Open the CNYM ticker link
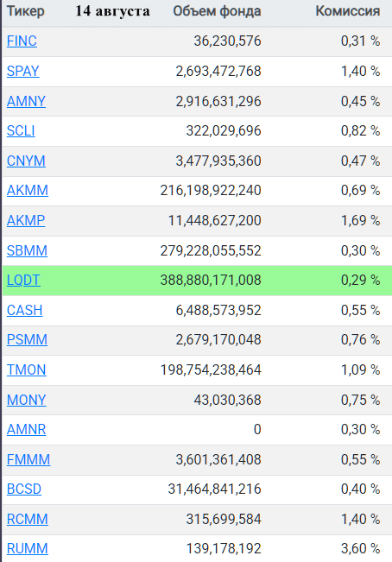This screenshot has width=392, height=562. (26, 161)
